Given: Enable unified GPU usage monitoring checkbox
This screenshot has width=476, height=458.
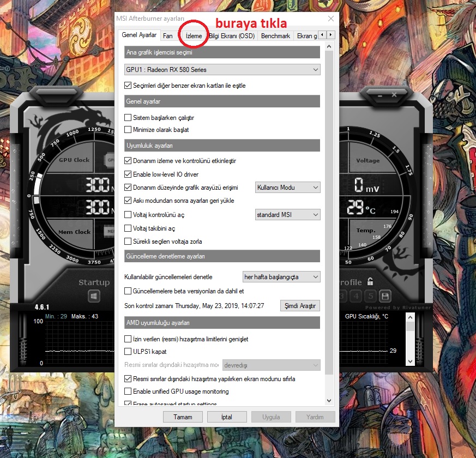Looking at the screenshot, I should pos(128,391).
